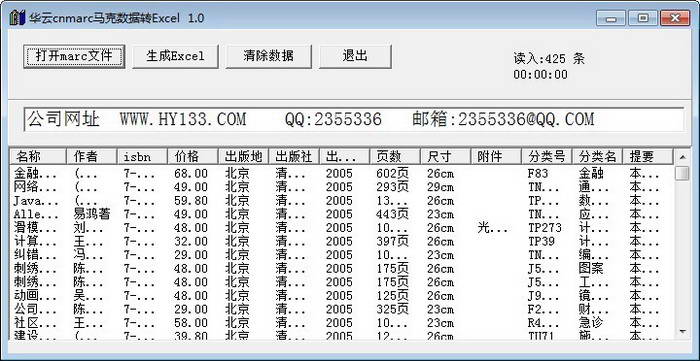Screen dimensions: 700x361
Task: Click price cell 58.00
Action: [191, 323]
